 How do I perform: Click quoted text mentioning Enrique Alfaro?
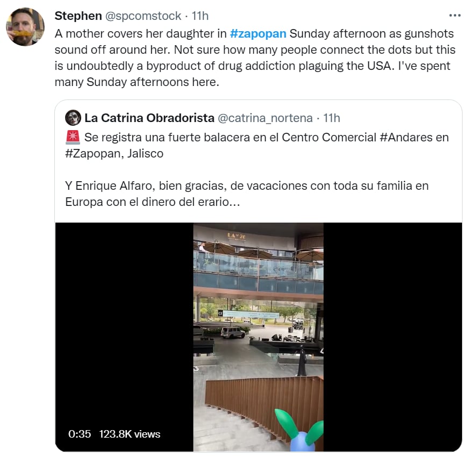coord(246,194)
